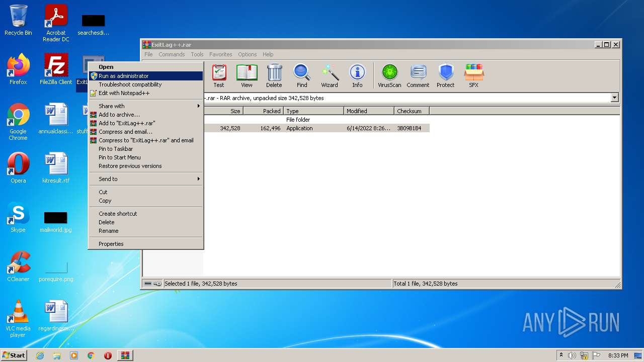
Task: Choose Create shortcut
Action: [146, 214]
